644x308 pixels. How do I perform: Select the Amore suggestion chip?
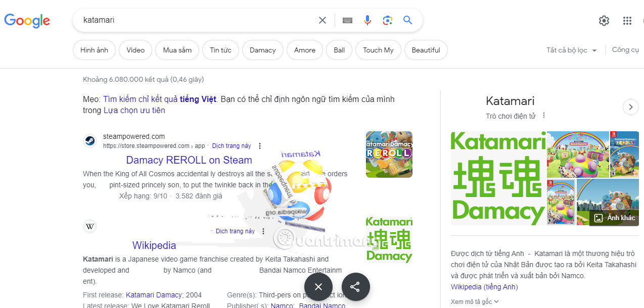[x=305, y=50]
